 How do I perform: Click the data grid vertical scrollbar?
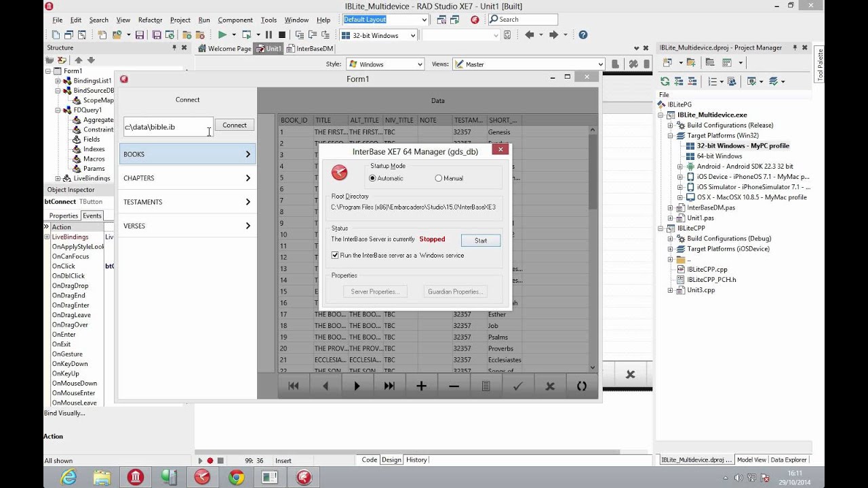click(593, 248)
